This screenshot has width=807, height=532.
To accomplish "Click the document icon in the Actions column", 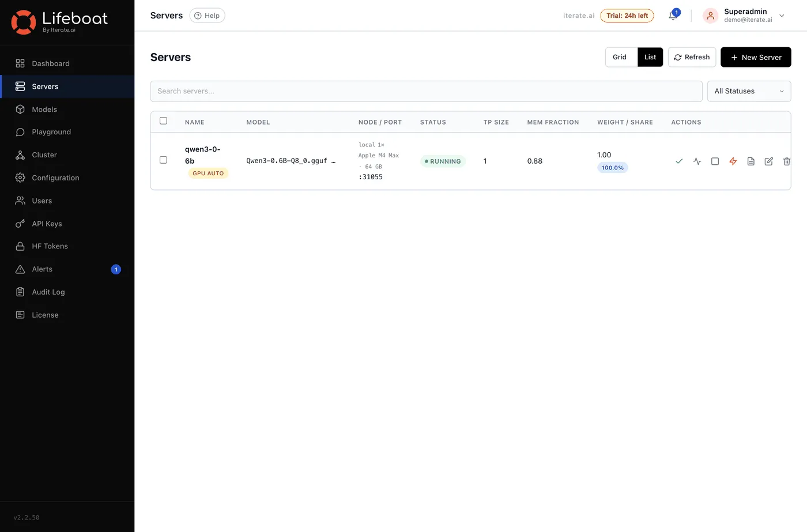I will tap(751, 161).
